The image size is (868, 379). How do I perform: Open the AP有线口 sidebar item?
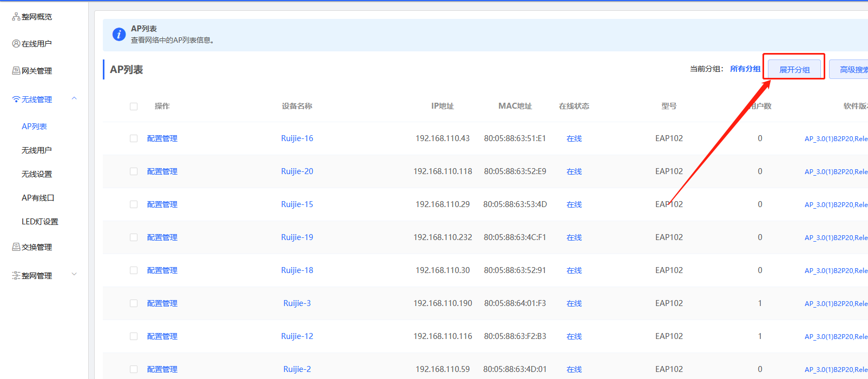coord(38,198)
